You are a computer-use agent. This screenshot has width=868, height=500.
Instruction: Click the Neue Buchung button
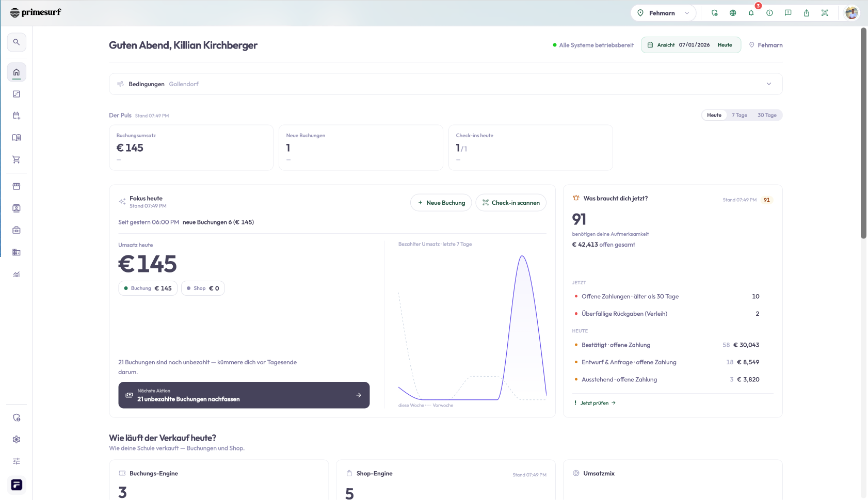[441, 203]
